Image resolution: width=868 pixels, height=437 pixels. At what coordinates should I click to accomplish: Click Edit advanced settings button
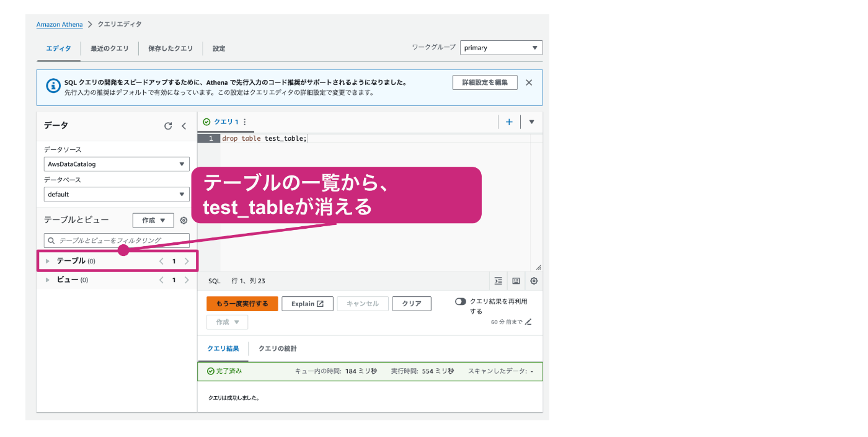(x=485, y=82)
